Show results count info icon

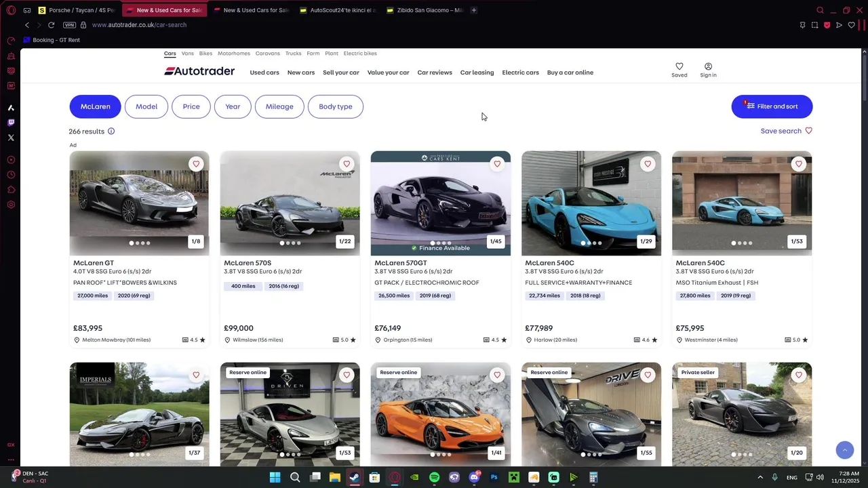click(x=111, y=131)
